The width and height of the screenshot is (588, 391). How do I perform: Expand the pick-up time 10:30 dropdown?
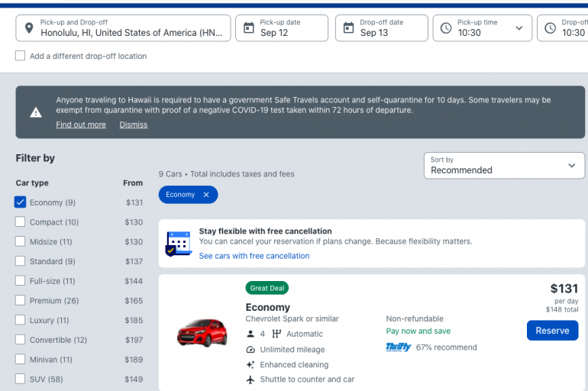tap(519, 28)
